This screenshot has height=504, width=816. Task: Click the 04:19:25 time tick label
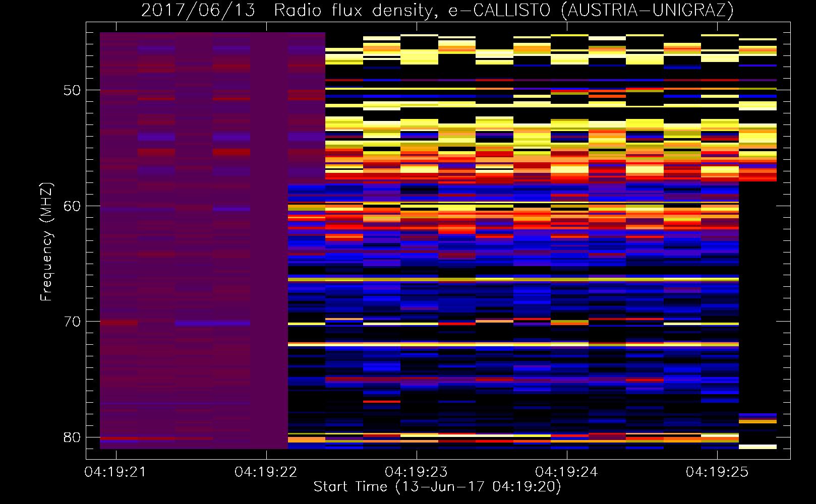[717, 472]
